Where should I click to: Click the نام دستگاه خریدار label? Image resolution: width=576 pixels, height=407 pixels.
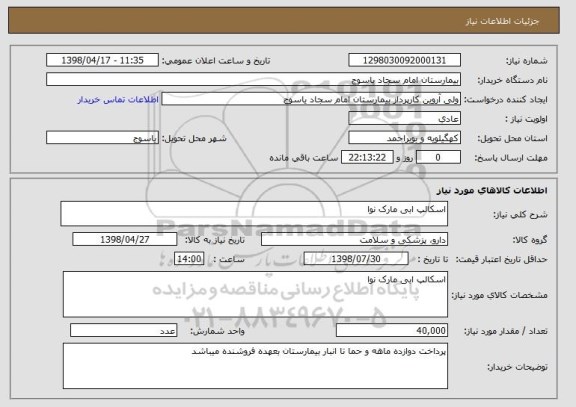(x=512, y=80)
